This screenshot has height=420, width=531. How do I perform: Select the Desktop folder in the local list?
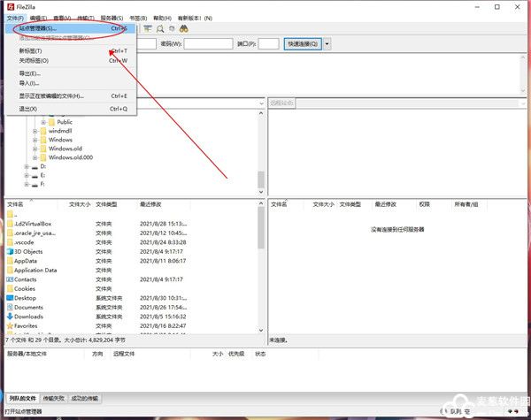(x=25, y=298)
